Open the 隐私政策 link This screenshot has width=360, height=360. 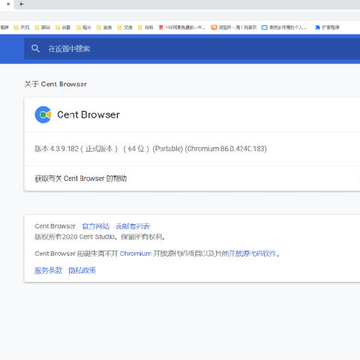click(x=82, y=270)
